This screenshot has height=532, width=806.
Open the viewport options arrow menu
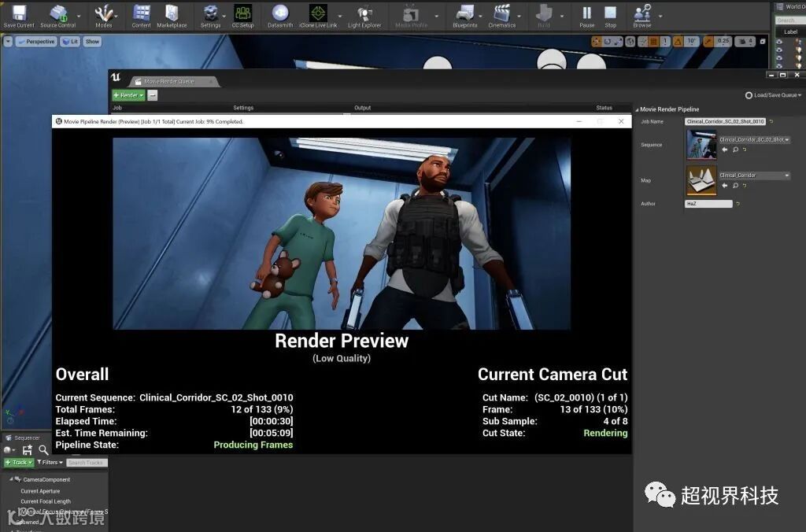pos(8,42)
